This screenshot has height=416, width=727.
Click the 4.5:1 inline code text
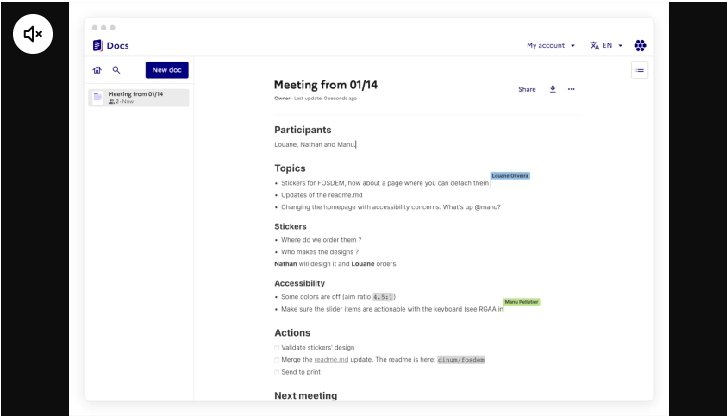point(383,297)
